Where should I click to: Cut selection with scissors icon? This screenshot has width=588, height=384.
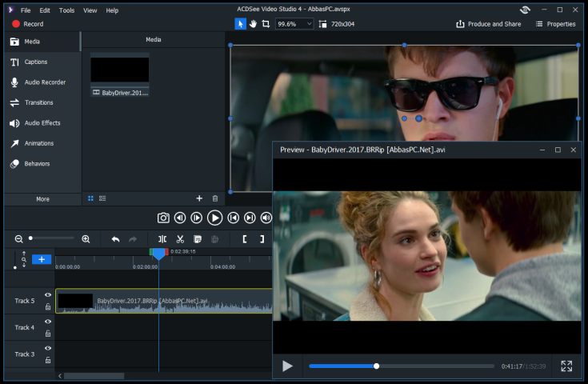pos(180,239)
